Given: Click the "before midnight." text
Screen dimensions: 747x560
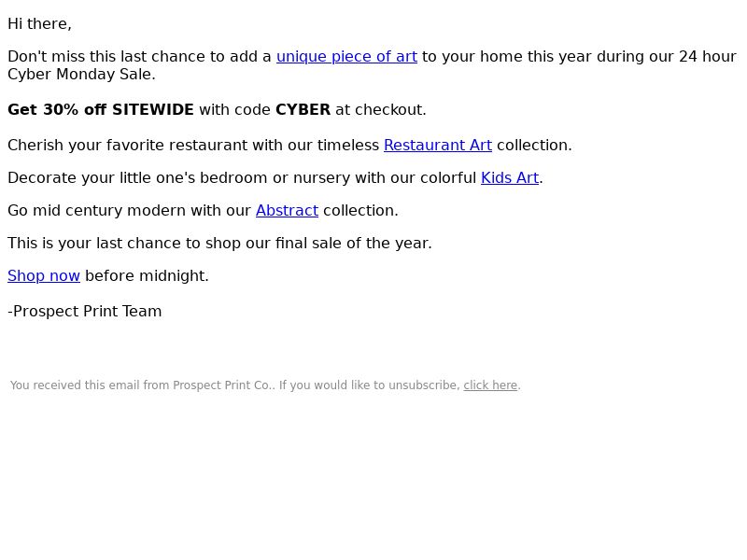Looking at the screenshot, I should [147, 275].
